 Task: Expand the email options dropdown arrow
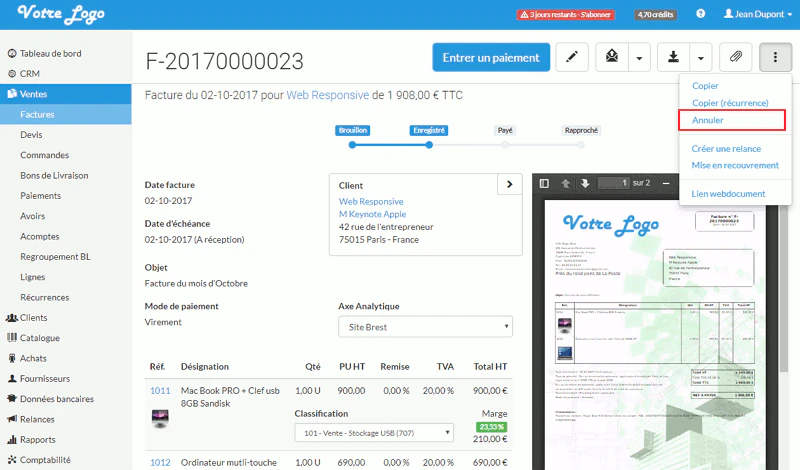[639, 57]
